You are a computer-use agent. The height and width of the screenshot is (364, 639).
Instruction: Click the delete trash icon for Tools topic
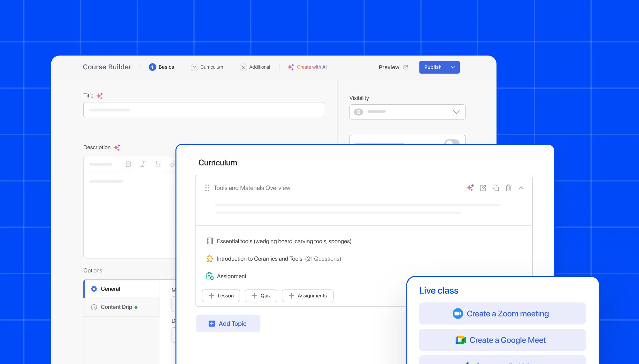(508, 188)
